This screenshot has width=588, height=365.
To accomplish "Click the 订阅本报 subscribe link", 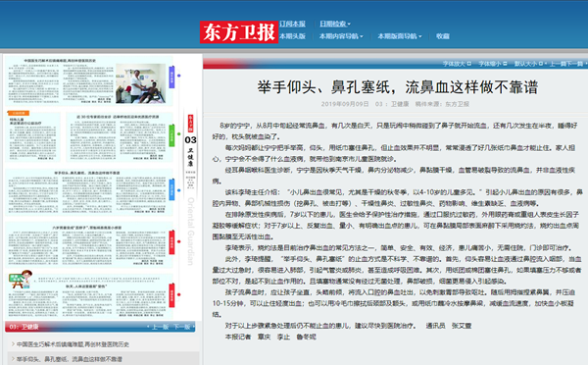I will [292, 24].
